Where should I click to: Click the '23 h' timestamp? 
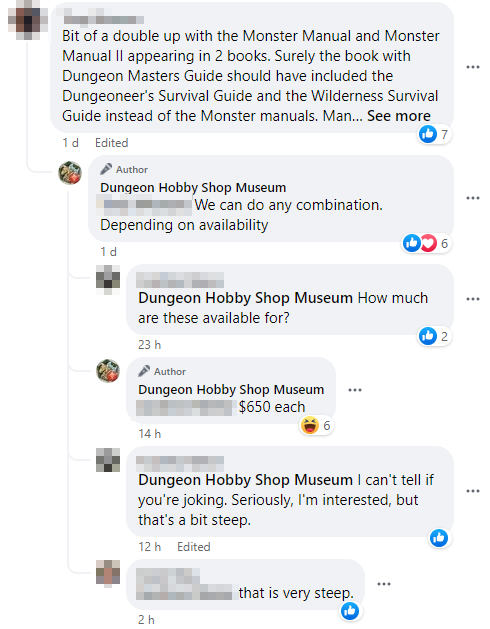point(149,345)
